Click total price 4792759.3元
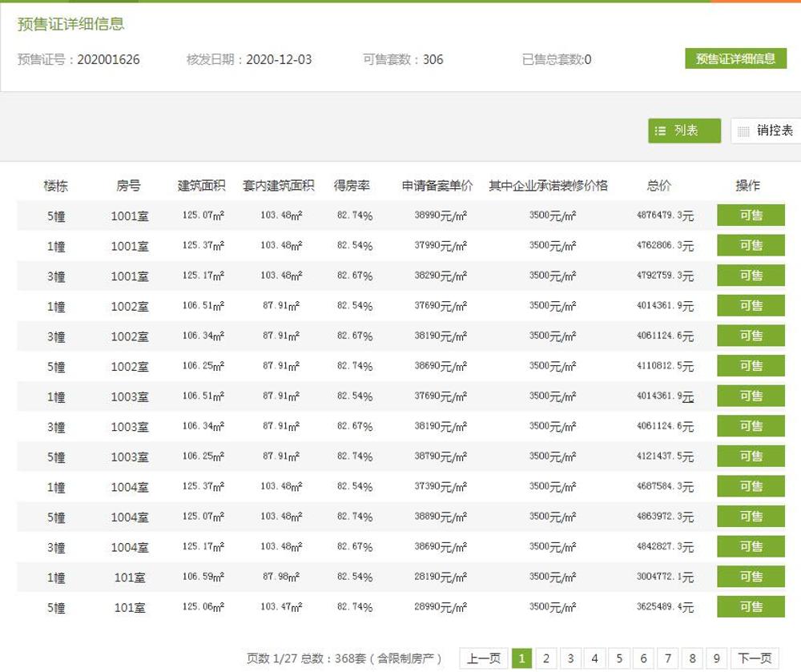 (665, 276)
